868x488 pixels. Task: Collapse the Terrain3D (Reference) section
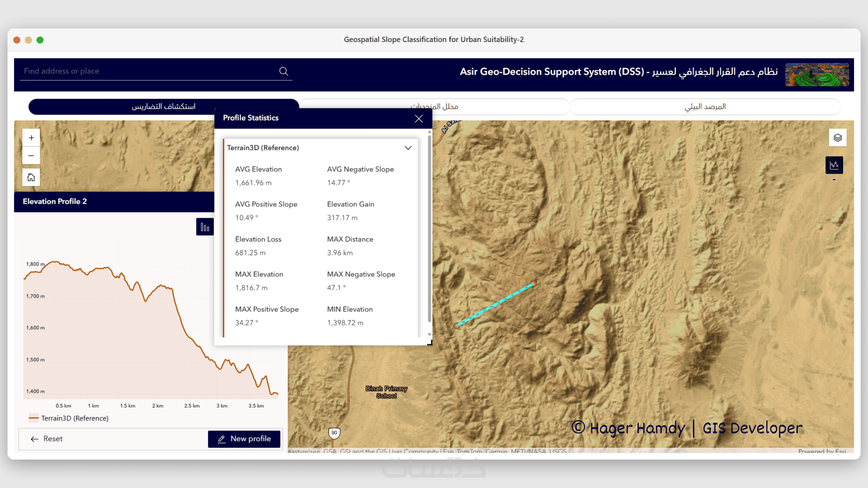[408, 148]
